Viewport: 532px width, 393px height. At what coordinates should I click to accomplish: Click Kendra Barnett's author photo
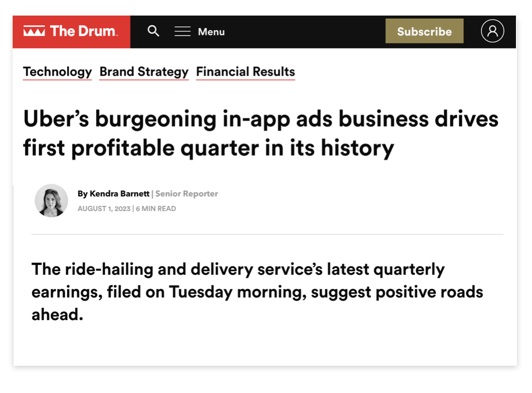52,200
